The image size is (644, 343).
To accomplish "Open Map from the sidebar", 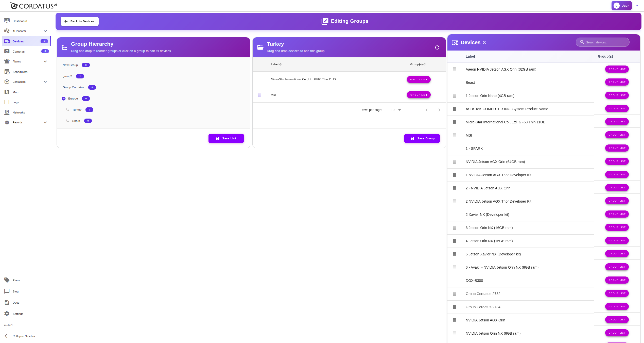I will tap(15, 92).
